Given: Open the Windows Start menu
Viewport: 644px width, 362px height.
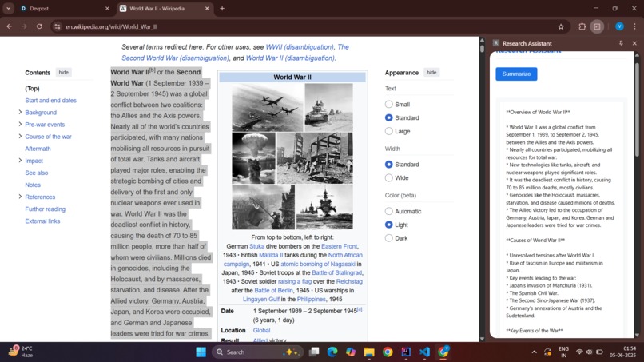Looking at the screenshot, I should [201, 352].
